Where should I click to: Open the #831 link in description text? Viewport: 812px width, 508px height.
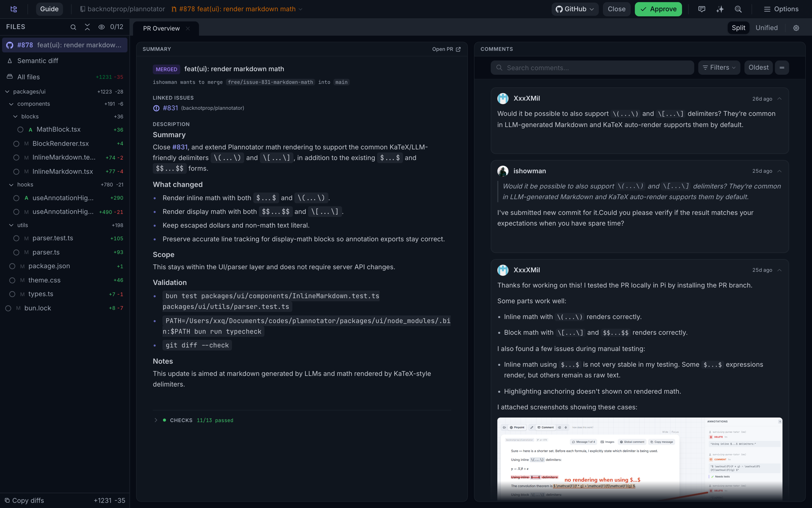coord(180,147)
